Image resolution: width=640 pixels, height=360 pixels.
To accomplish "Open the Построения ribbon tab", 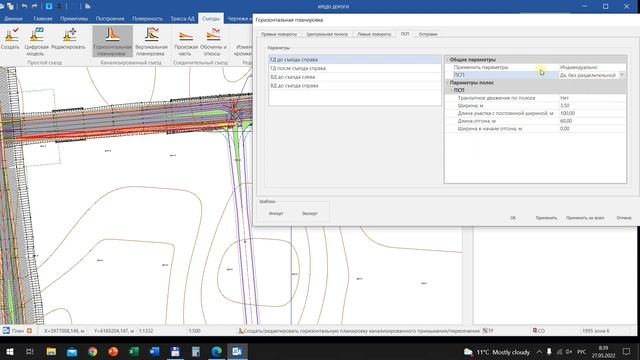I will point(110,18).
